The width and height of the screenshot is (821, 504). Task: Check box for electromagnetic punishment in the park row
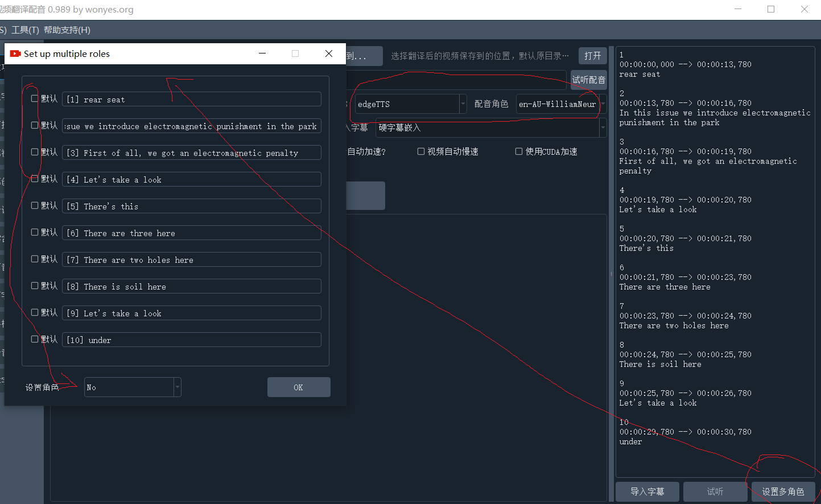(35, 125)
